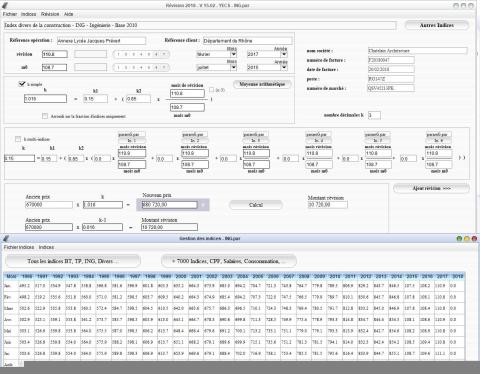Image resolution: width=480 pixels, height=374 pixels.
Task: Select the Janv. row label in indices table
Action: click(11, 286)
